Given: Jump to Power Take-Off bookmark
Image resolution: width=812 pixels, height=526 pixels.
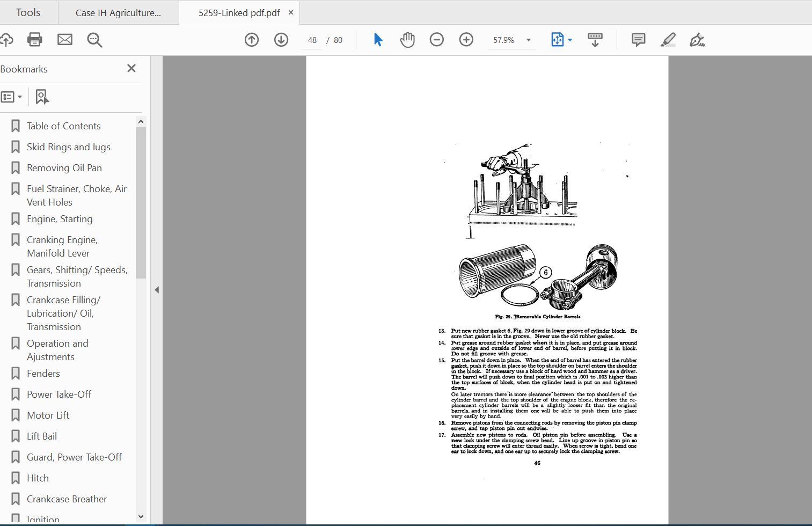Looking at the screenshot, I should click(x=59, y=394).
